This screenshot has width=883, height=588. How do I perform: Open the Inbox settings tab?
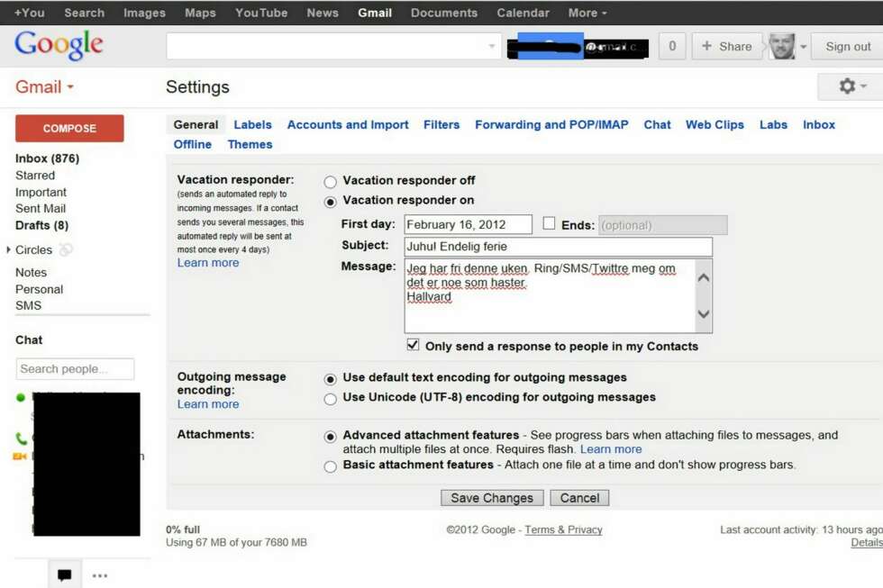[819, 125]
